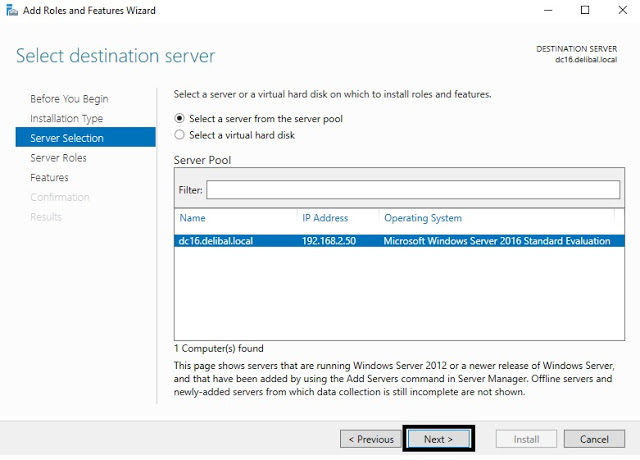
Task: Sort the server list by IP Address
Action: coord(324,217)
